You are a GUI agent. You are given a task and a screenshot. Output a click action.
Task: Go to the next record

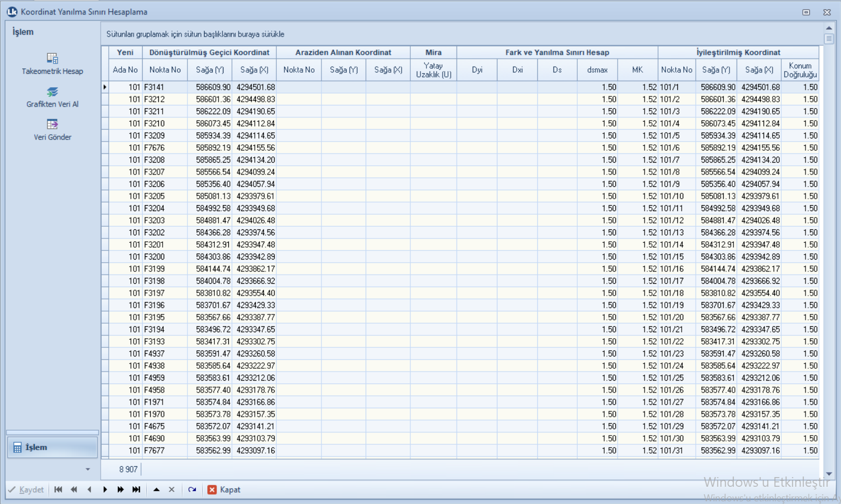(x=105, y=489)
